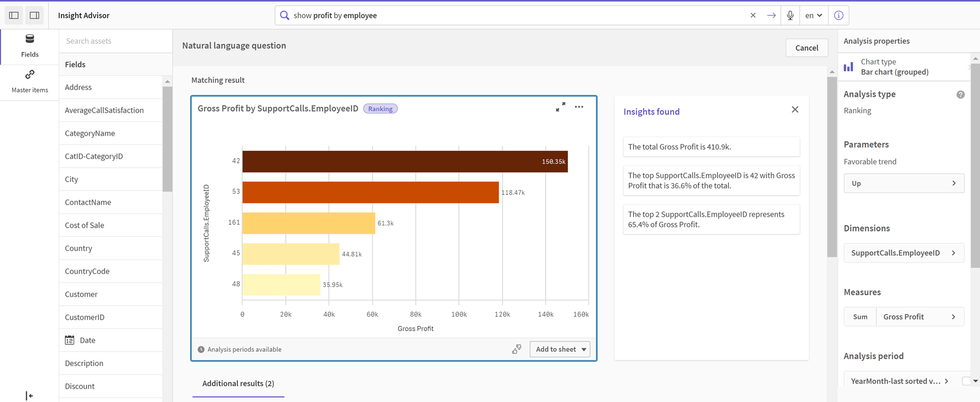
Task: Clear the search query with X icon
Action: point(753,15)
